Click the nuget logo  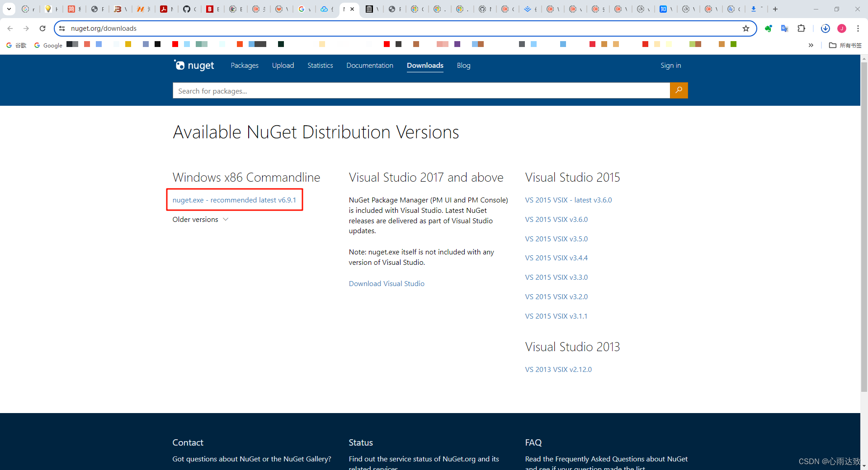pyautogui.click(x=194, y=66)
